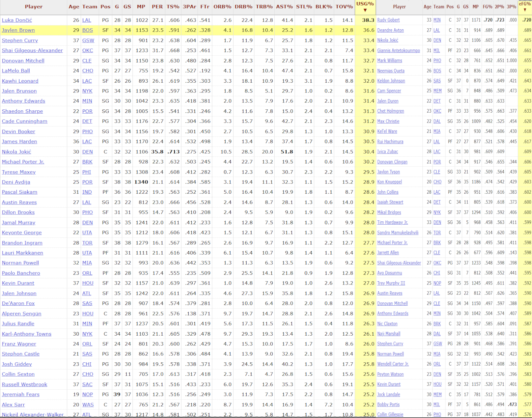Open Tyrese Maxey's player page
Image resolution: width=532 pixels, height=418 pixels.
click(x=19, y=172)
